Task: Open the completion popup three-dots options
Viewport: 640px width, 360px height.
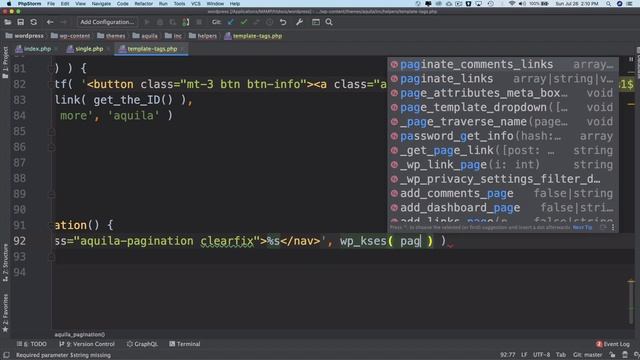Action: (613, 227)
